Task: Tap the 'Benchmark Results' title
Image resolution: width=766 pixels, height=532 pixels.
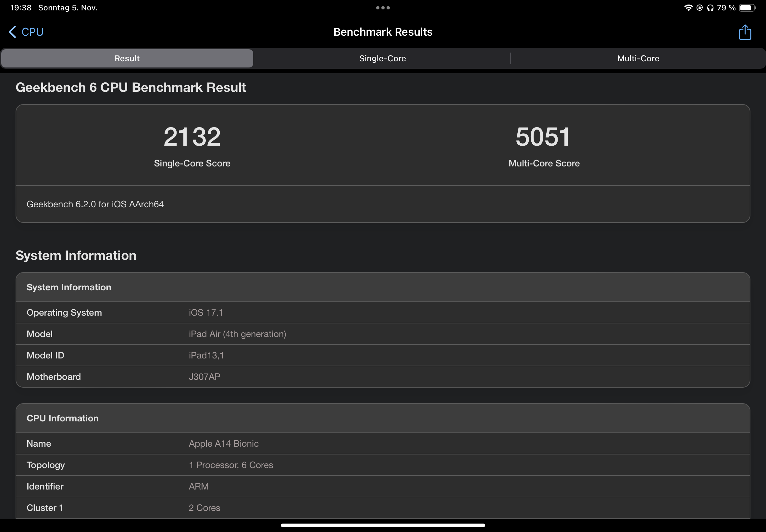Action: 383,32
